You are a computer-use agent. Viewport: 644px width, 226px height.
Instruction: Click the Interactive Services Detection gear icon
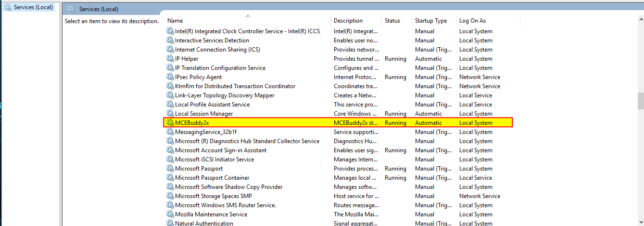pyautogui.click(x=170, y=40)
